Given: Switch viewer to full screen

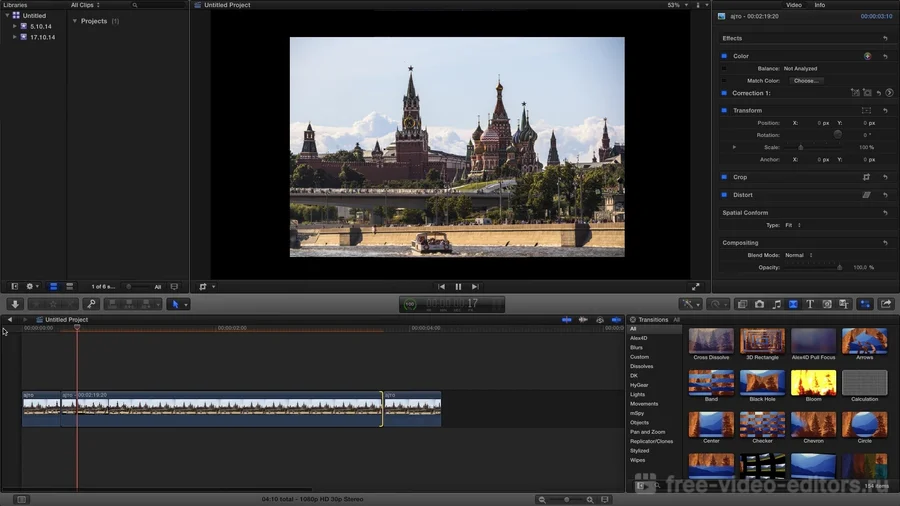Looking at the screenshot, I should pyautogui.click(x=696, y=287).
